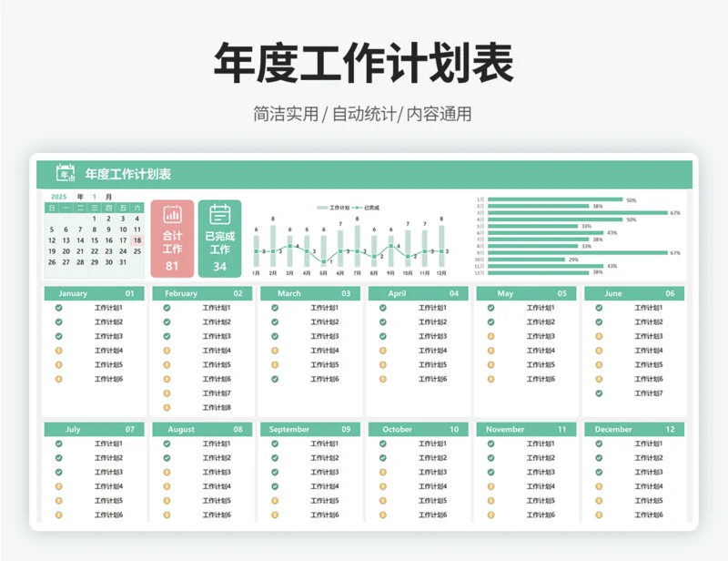Click 工作计划1 text under July
The height and width of the screenshot is (561, 728).
[108, 444]
